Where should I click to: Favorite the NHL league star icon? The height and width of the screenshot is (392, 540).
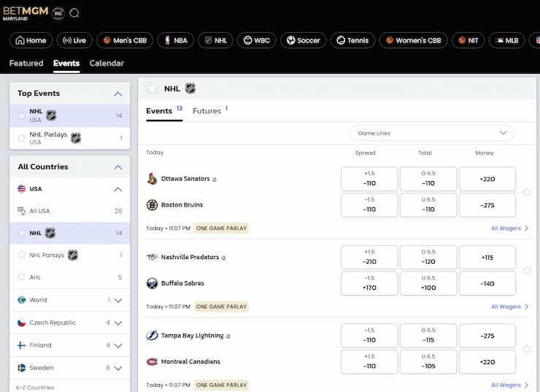tap(152, 88)
